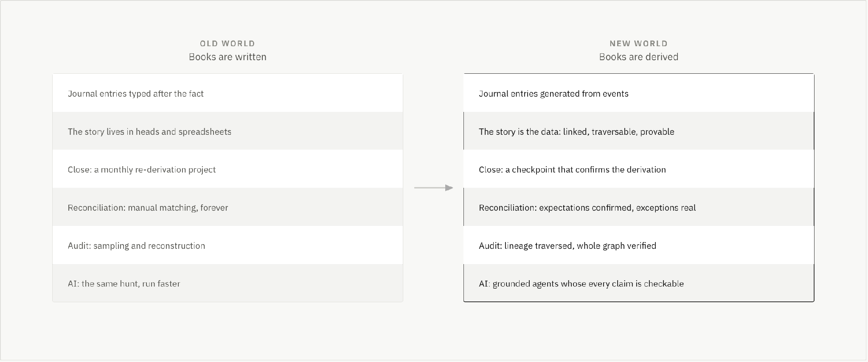The image size is (868, 362).
Task: Click the 'Books are derived' subtitle
Action: pyautogui.click(x=639, y=57)
